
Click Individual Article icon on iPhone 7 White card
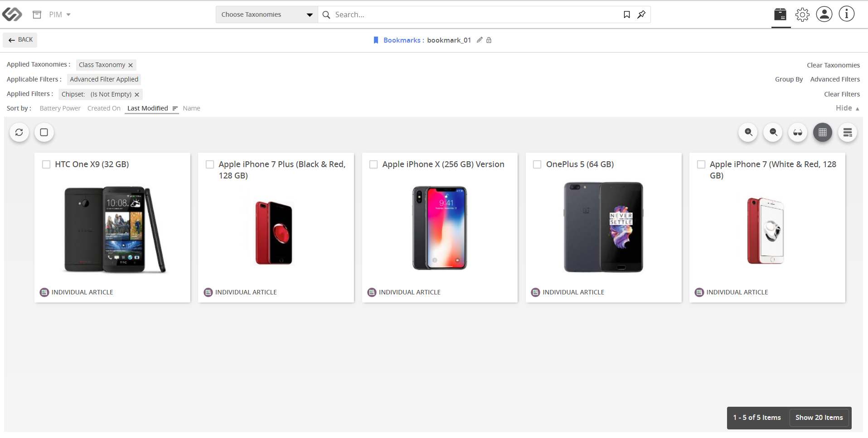699,292
